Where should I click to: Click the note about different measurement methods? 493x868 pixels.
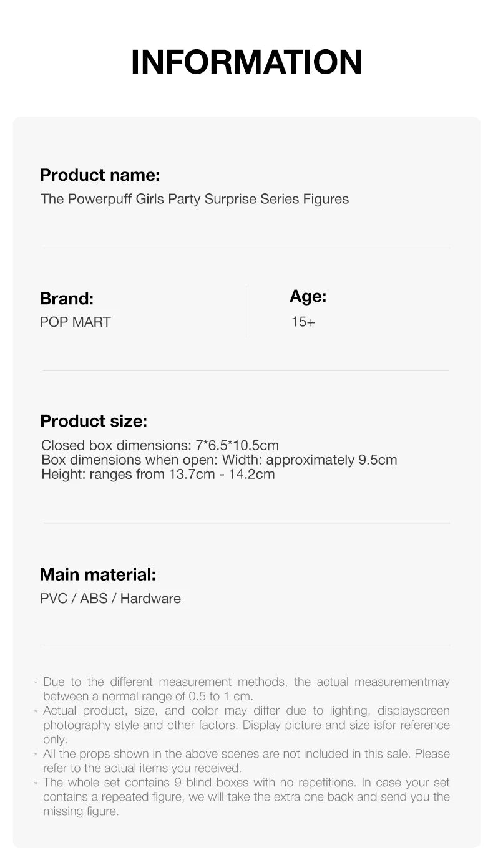tap(246, 689)
